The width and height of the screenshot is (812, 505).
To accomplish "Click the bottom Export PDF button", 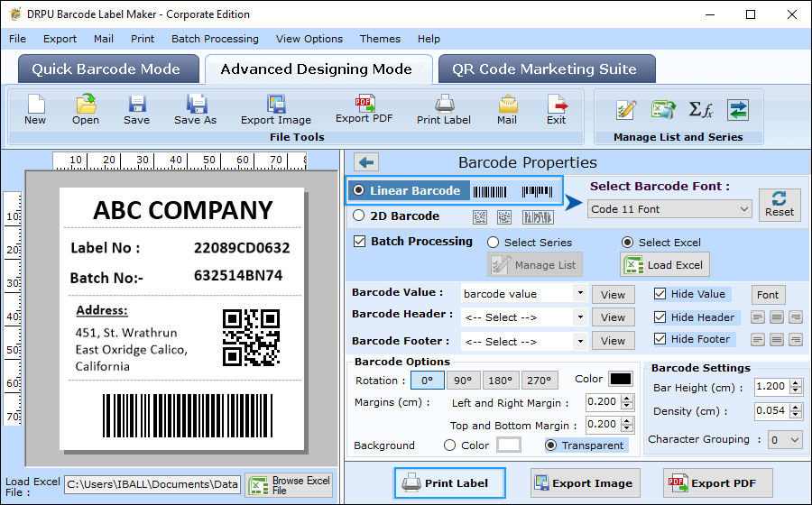I will 718,483.
